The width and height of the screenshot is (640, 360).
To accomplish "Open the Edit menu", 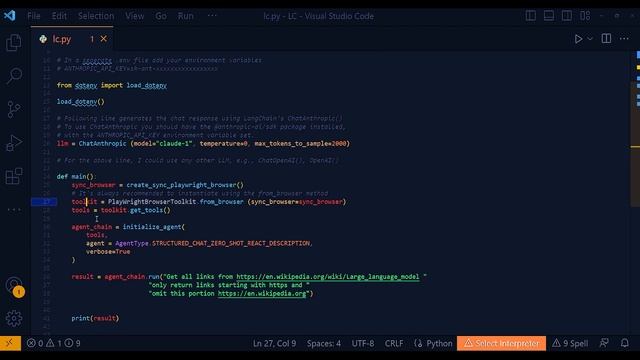I will pyautogui.click(x=59, y=16).
